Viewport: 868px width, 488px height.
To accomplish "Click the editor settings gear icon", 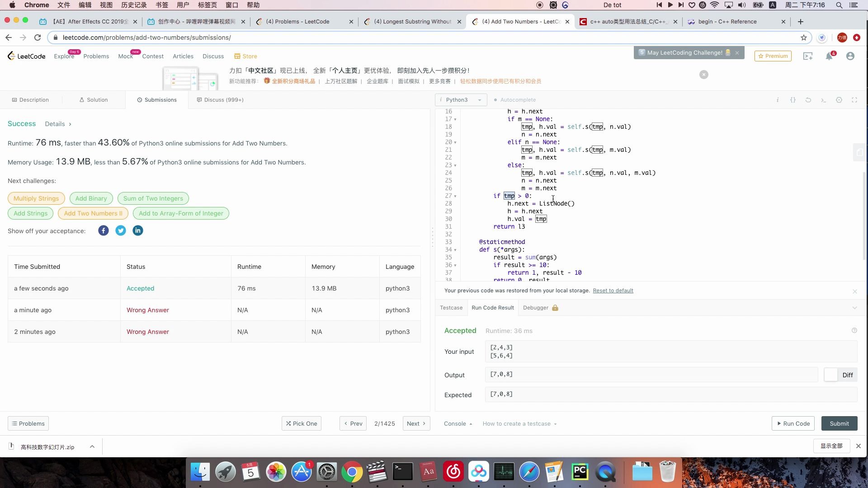I will click(839, 100).
